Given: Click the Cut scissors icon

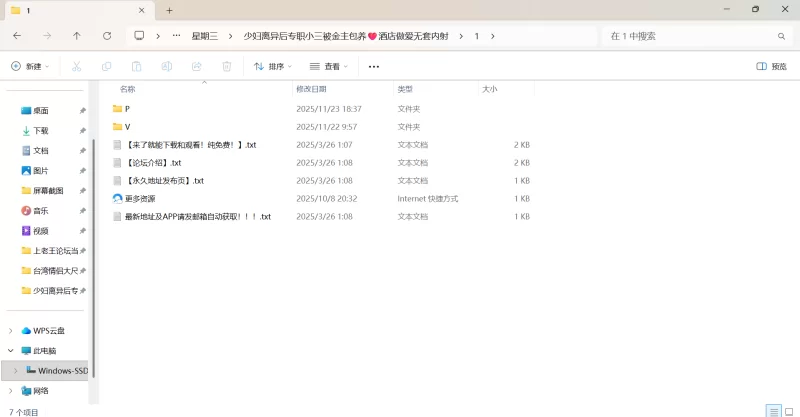Looking at the screenshot, I should pyautogui.click(x=76, y=67).
